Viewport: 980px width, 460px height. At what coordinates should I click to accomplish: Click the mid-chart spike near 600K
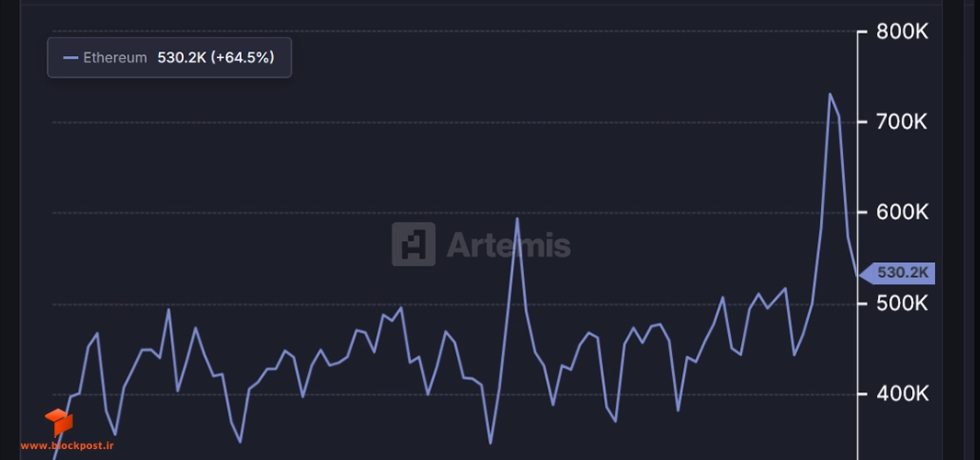(517, 218)
